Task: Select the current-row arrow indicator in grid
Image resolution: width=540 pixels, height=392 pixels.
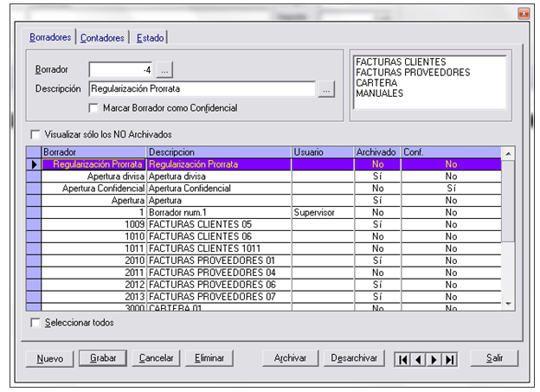Action: click(x=34, y=164)
